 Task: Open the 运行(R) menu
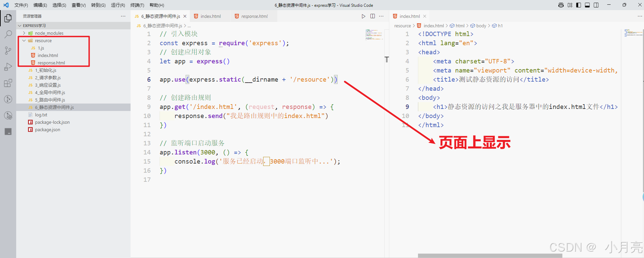118,5
